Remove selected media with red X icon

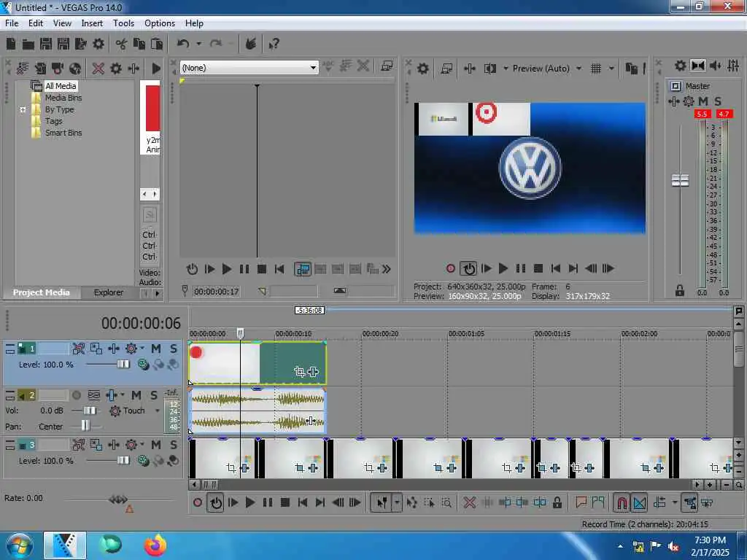coord(98,68)
